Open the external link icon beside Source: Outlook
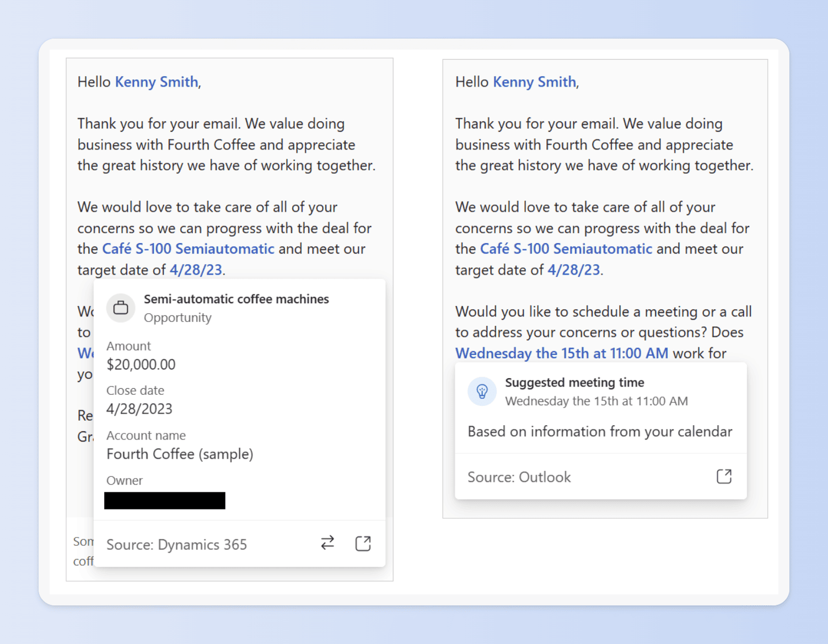Viewport: 828px width, 644px height. (724, 476)
